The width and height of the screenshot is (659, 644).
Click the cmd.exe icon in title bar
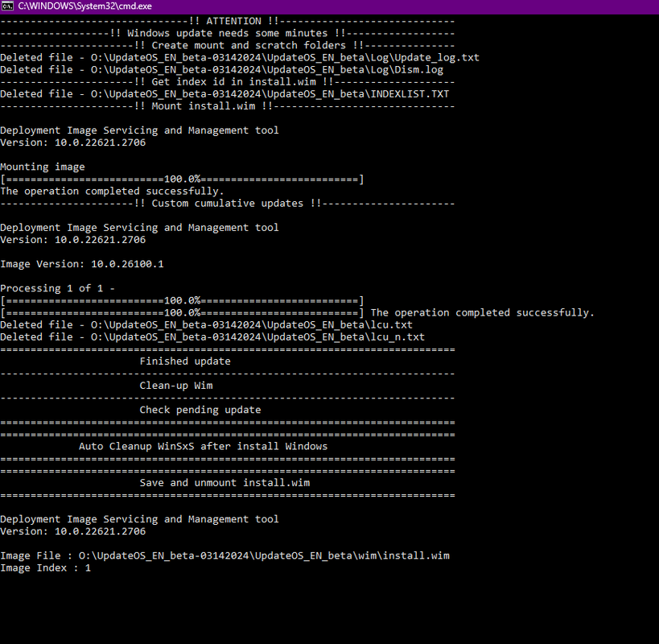7,6
